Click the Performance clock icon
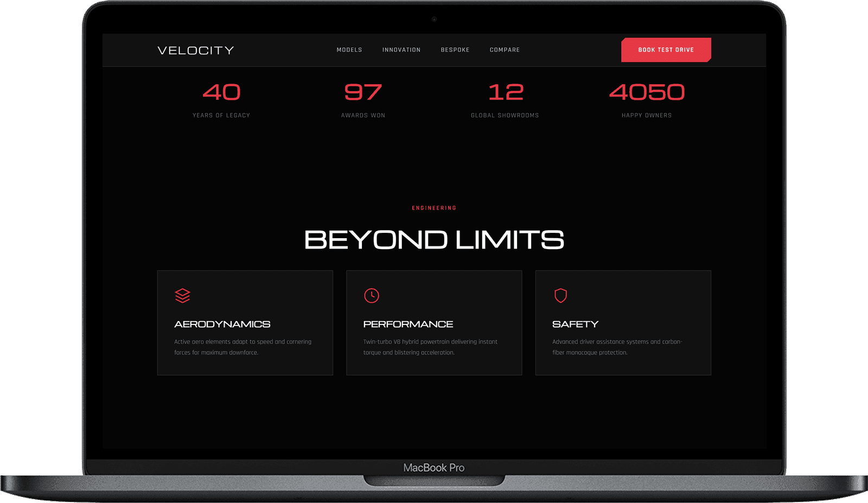Screen dimensions: 868x503 click(372, 296)
